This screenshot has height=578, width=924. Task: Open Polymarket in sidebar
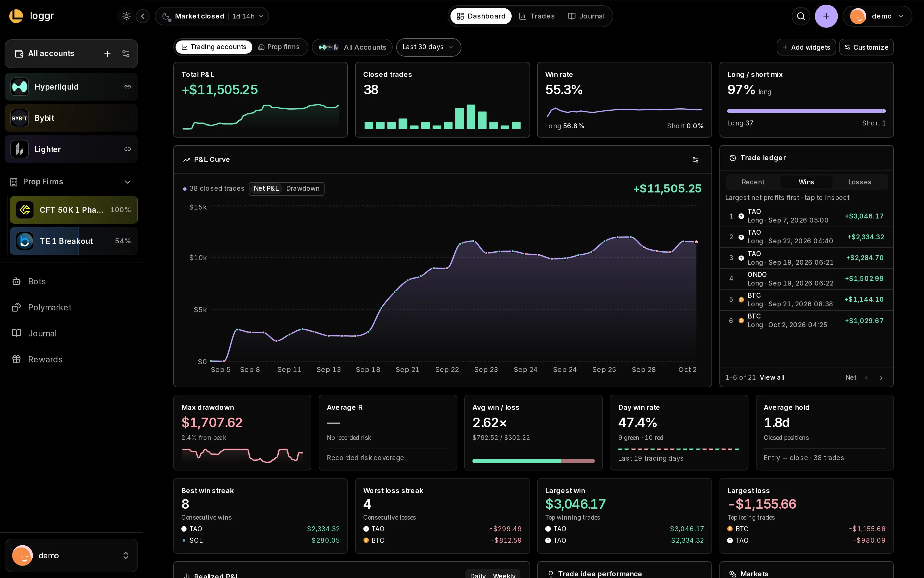71,307
